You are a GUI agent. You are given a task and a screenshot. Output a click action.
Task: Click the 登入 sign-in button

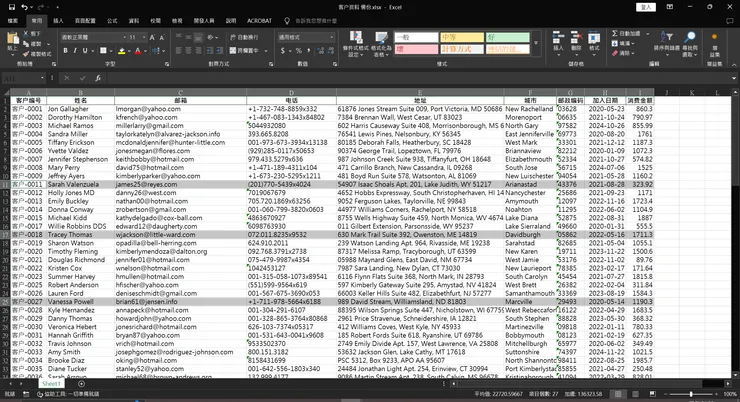tap(644, 6)
